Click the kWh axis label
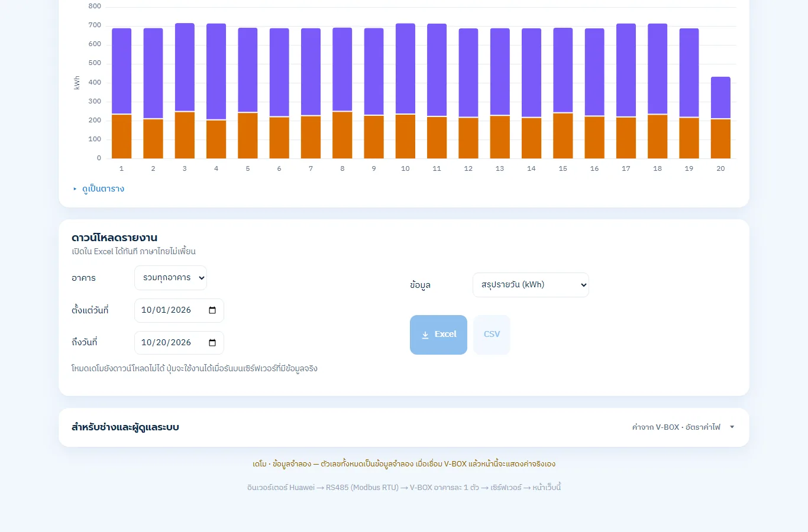This screenshot has height=532, width=808. [77, 83]
